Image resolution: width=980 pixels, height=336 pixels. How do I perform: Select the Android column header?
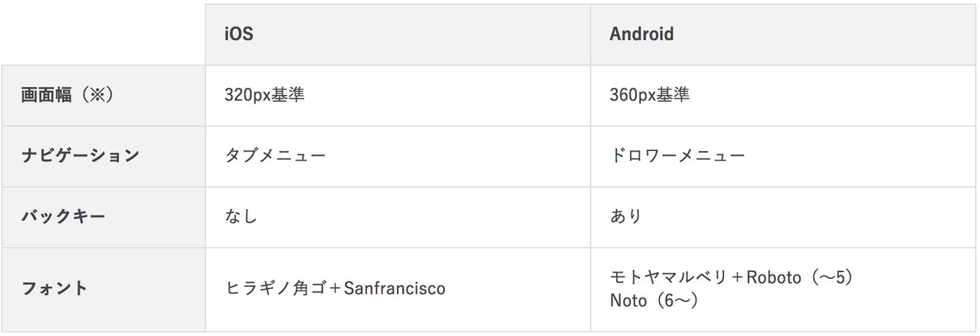[x=641, y=34]
